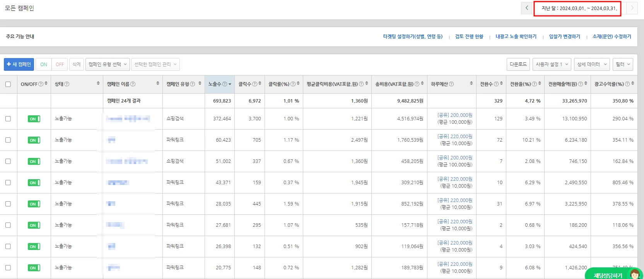Open help icon beside 상태 column header
644x279 pixels.
[67, 84]
